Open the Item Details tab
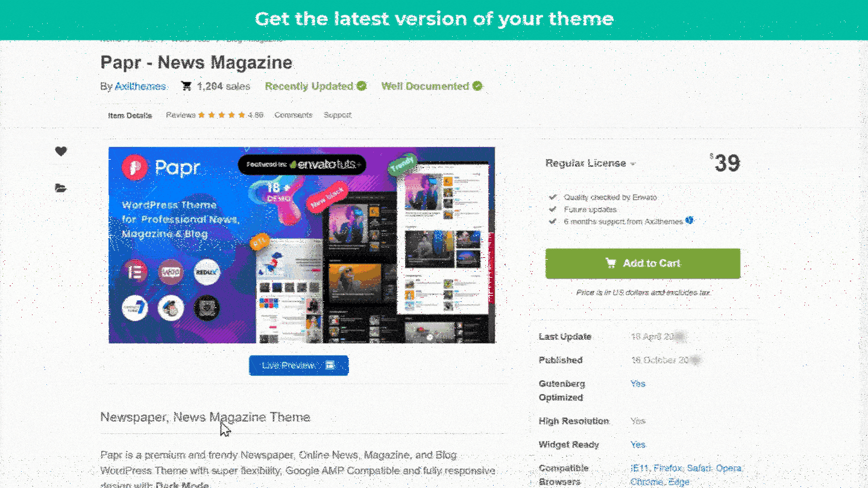 [x=130, y=115]
